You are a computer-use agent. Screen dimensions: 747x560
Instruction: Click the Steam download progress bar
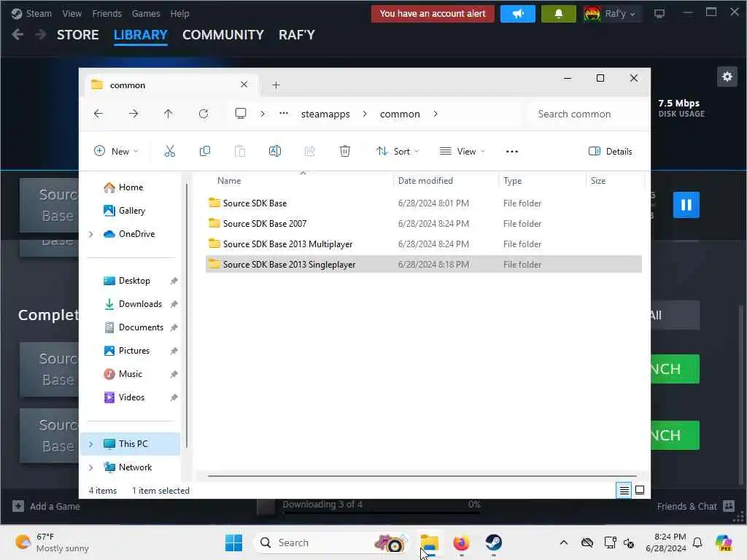(x=381, y=513)
